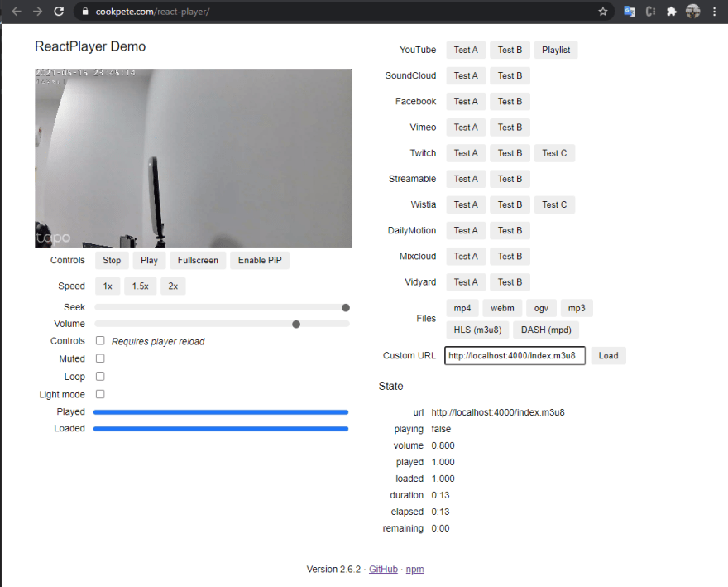The height and width of the screenshot is (587, 728).
Task: Click the Version 2.6.2 text
Action: (x=333, y=570)
